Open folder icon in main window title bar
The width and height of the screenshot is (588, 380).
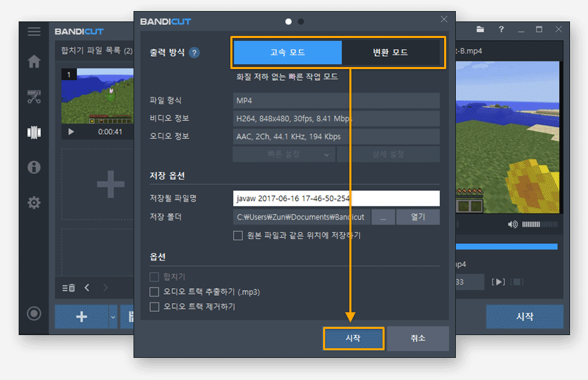(480, 29)
